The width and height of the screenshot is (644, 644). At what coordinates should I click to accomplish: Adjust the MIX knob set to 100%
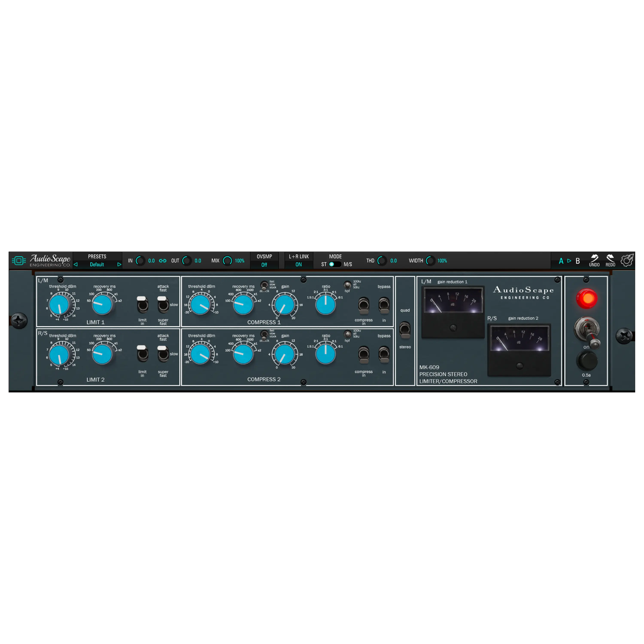click(x=228, y=261)
